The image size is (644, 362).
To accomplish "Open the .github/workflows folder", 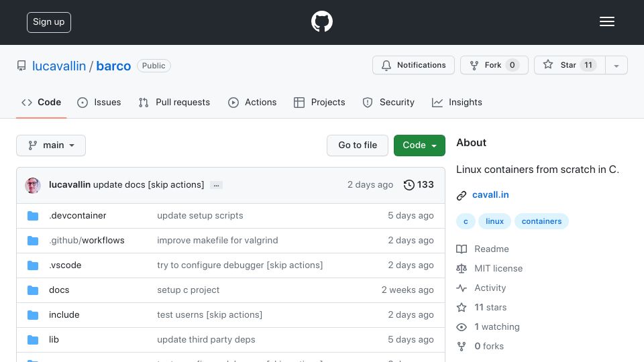I will pos(87,240).
